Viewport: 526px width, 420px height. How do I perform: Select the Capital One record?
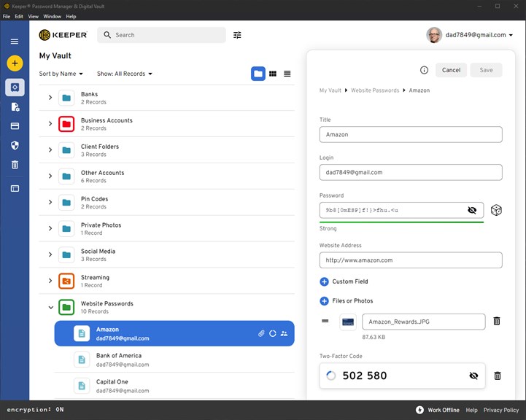tap(174, 386)
